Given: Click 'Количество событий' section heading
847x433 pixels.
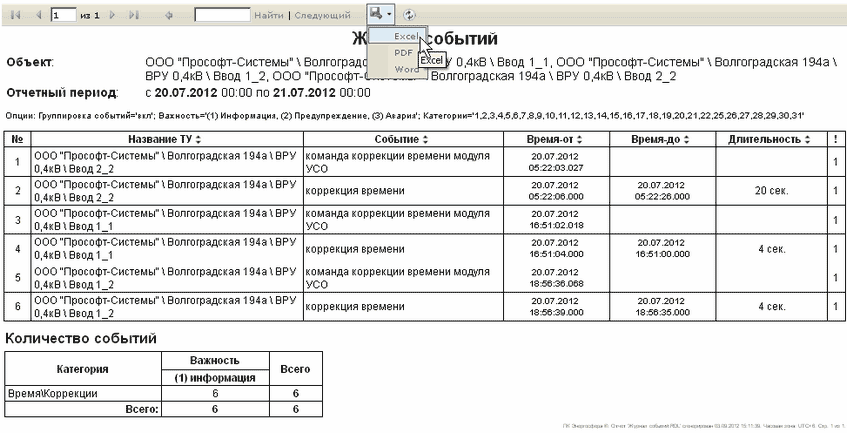Looking at the screenshot, I should (81, 339).
